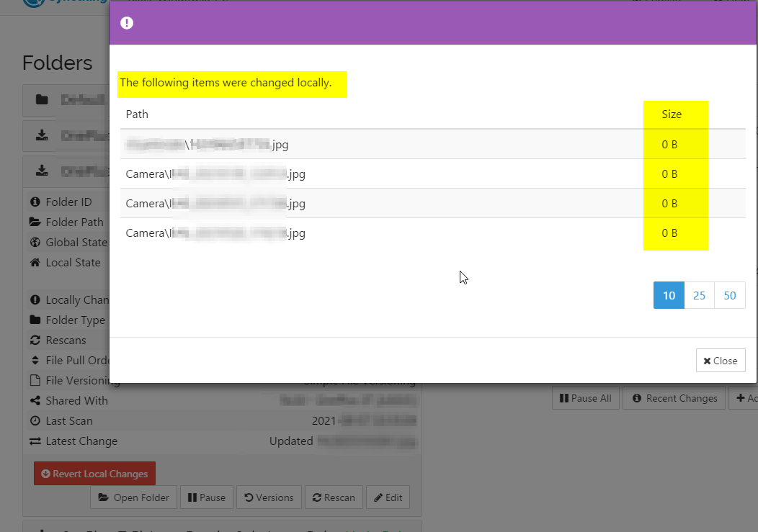Click the Last Scan clock icon
758x532 pixels.
[x=35, y=420]
